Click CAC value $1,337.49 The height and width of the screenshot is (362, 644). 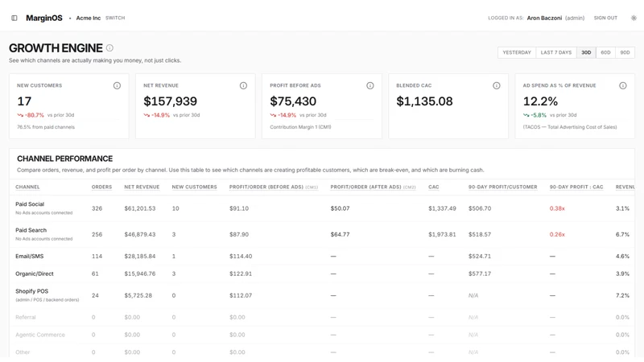[442, 208]
